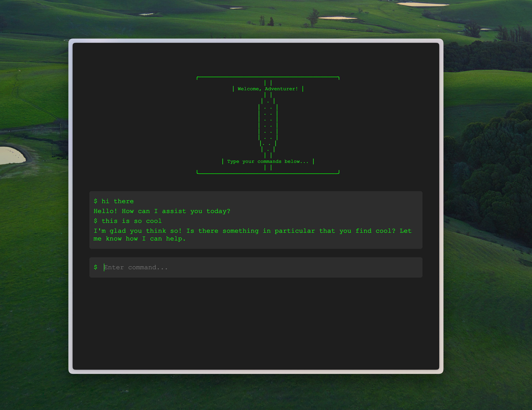Image resolution: width=532 pixels, height=410 pixels.
Task: Click the word 'today?' in the greeting
Action: pos(218,211)
